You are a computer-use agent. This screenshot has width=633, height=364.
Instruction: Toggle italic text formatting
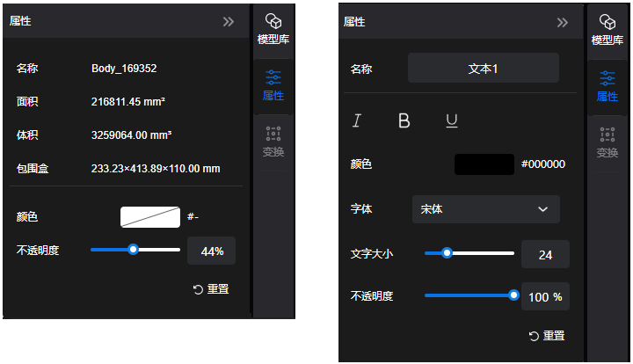357,120
